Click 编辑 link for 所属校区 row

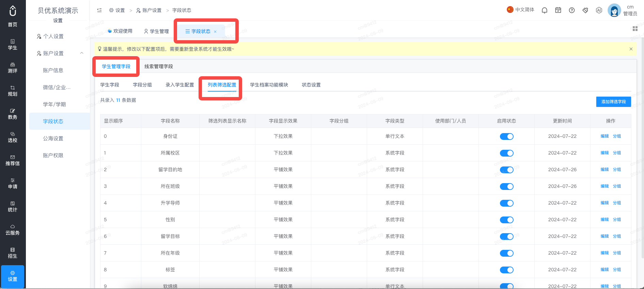click(x=604, y=153)
